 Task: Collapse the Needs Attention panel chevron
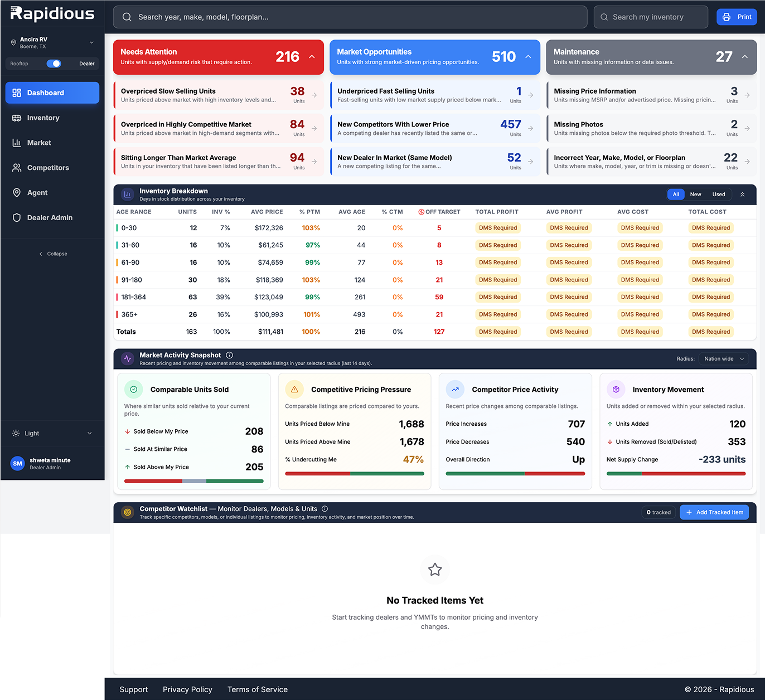pyautogui.click(x=312, y=57)
